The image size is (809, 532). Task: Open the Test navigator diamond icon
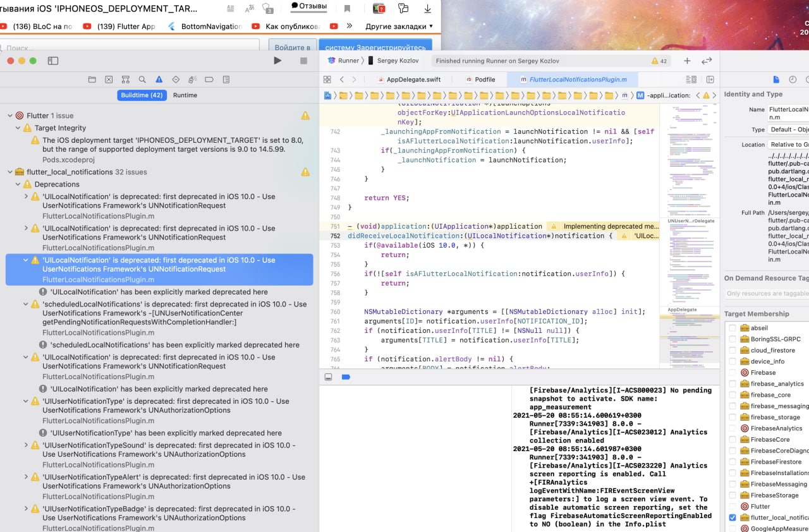point(176,80)
